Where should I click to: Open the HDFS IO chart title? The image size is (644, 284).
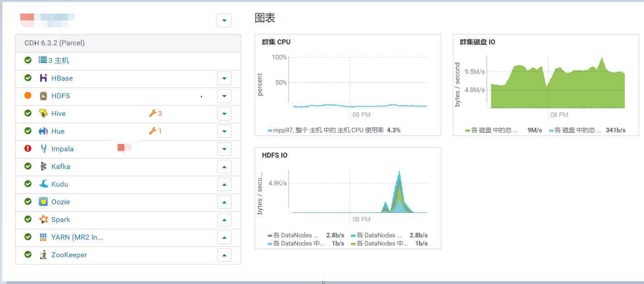(275, 155)
